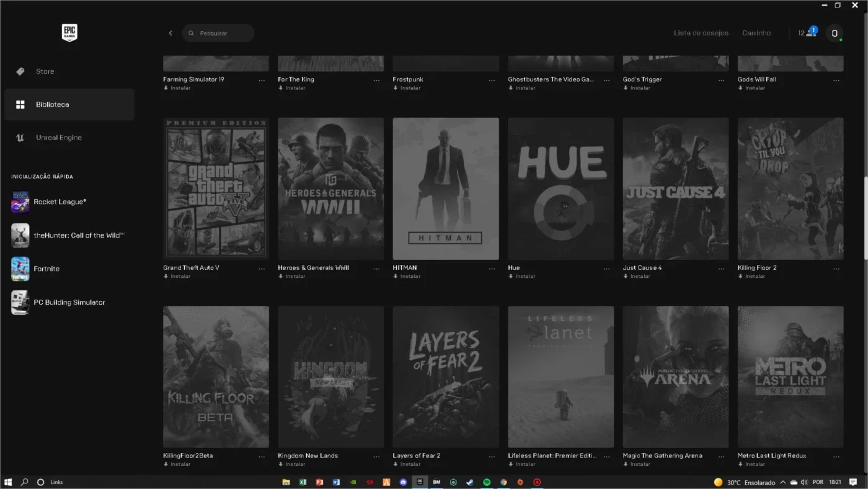Select the Killing Floor Beta cover

point(216,377)
